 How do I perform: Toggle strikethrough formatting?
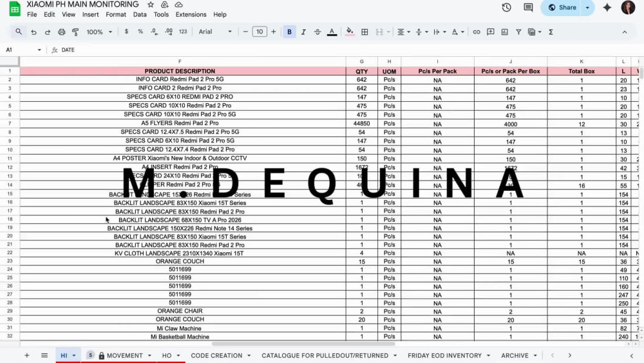click(x=317, y=32)
